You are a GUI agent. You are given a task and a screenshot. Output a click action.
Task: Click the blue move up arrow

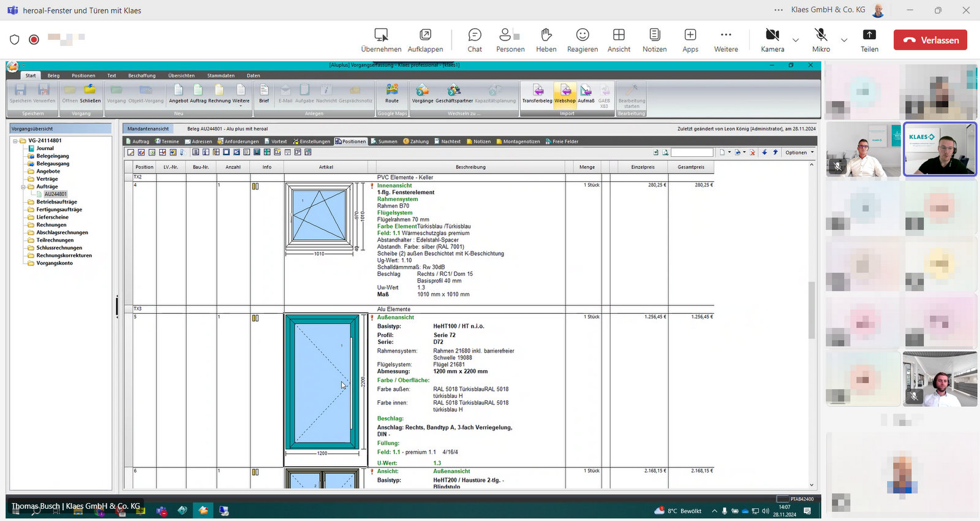775,153
